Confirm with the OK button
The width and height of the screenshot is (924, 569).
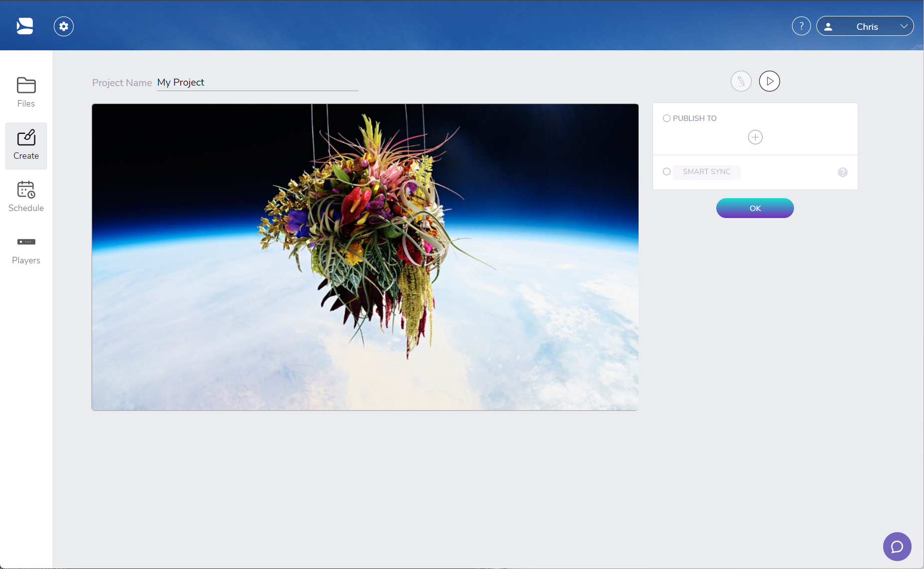(x=755, y=208)
